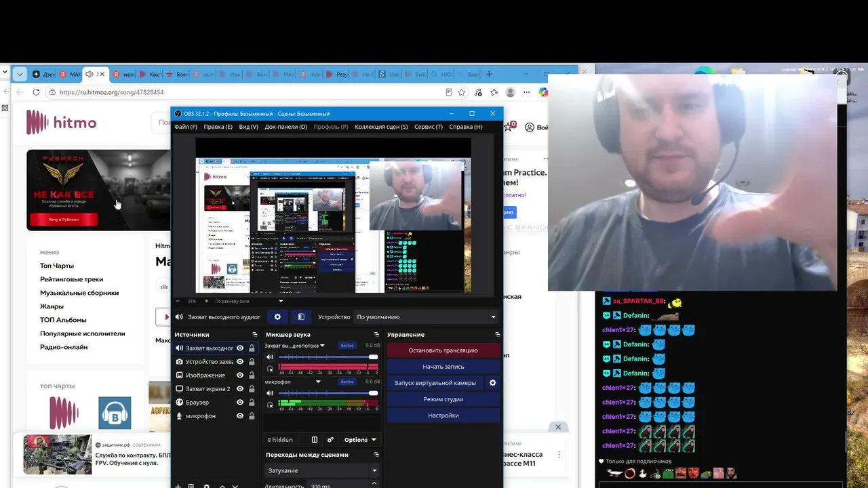Toggle lock on Захват выходного source
868x488 pixels.
252,348
